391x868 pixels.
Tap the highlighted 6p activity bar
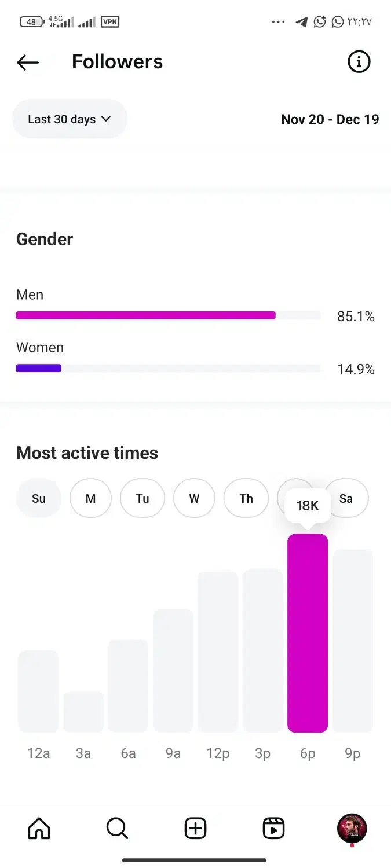(308, 632)
